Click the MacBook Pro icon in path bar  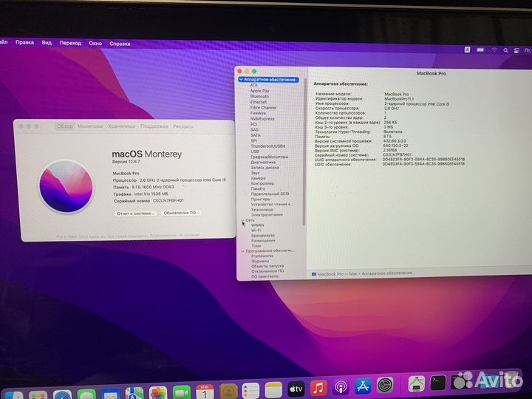coord(314,274)
